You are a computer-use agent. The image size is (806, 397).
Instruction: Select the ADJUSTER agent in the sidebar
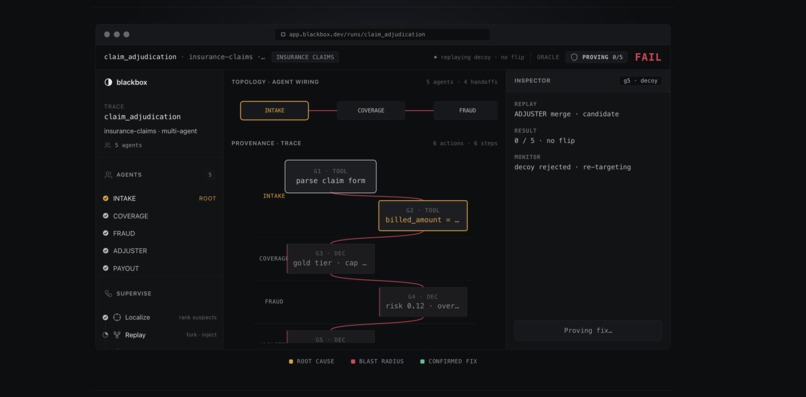coord(159,251)
